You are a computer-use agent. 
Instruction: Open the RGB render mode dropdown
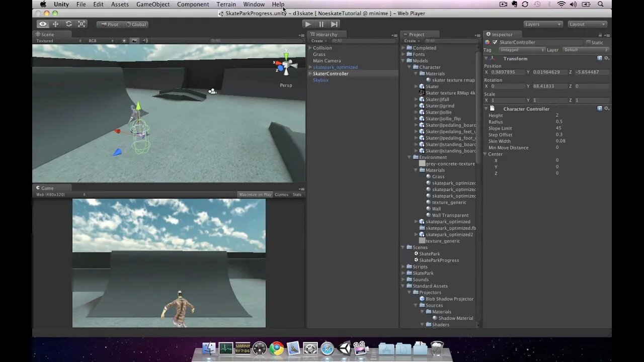(x=102, y=41)
